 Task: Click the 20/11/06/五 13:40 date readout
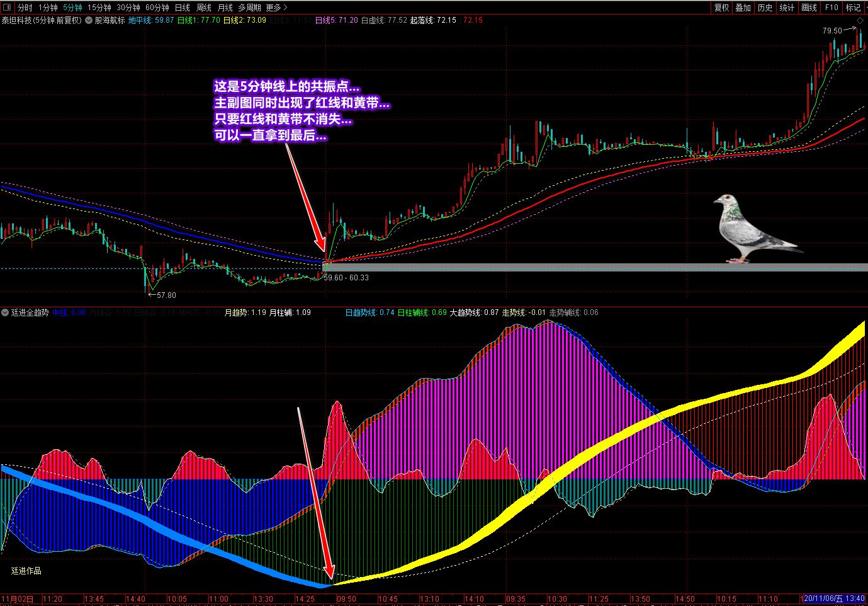point(834,599)
